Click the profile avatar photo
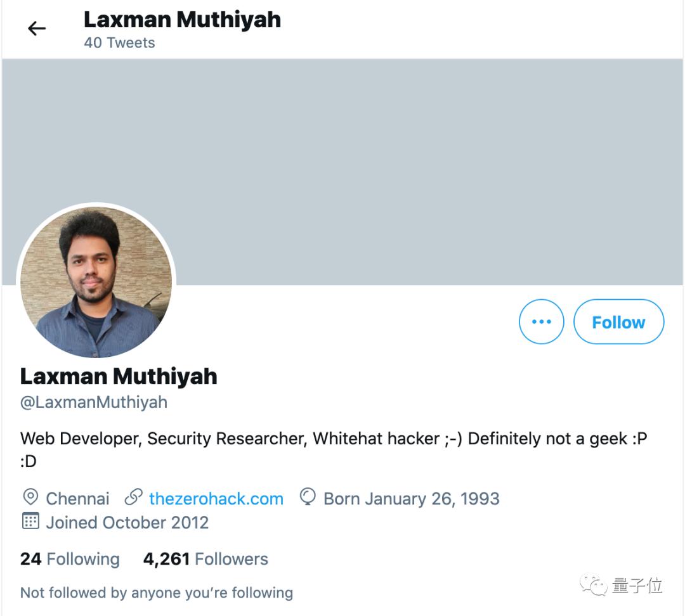The image size is (685, 616). coord(96,282)
